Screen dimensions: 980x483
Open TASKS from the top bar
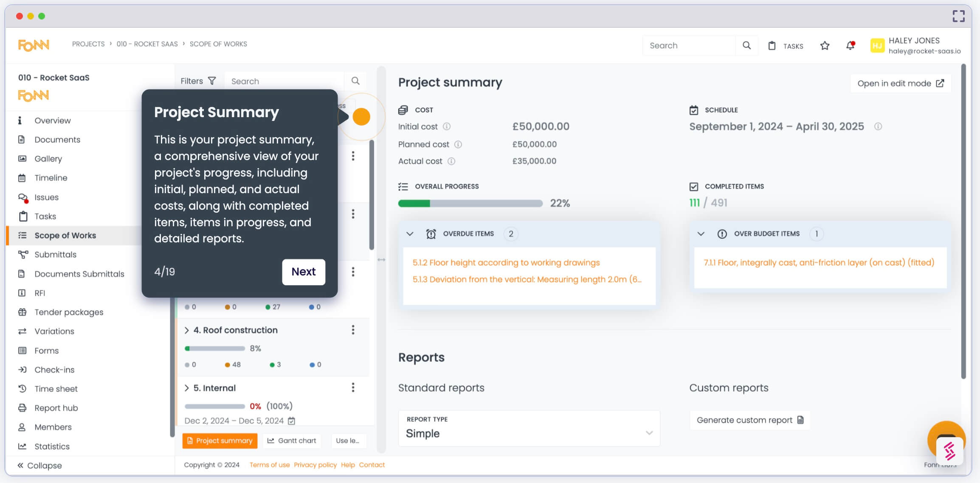tap(786, 46)
